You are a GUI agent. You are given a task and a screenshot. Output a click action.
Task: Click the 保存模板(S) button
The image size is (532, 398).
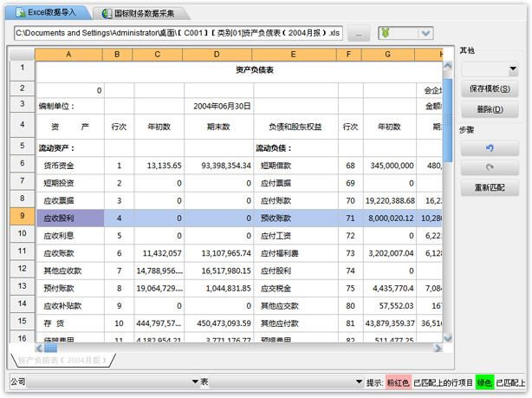pos(490,89)
